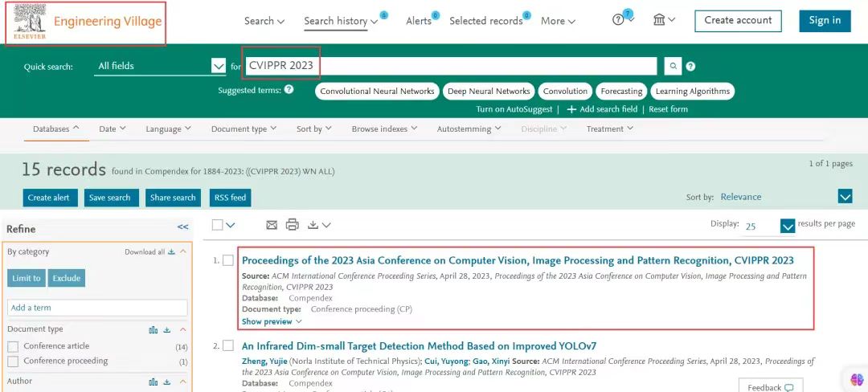
Task: Email the selected records via envelope icon
Action: (x=272, y=225)
